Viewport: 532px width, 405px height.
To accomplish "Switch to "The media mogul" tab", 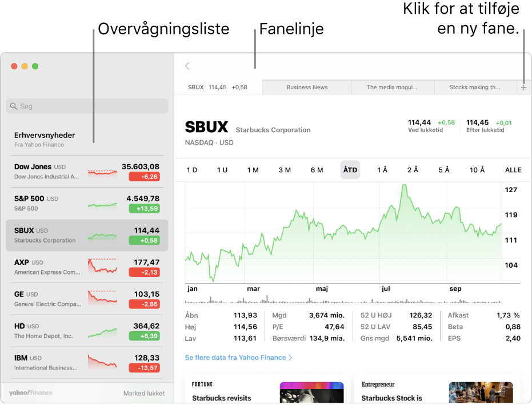I will tap(393, 87).
